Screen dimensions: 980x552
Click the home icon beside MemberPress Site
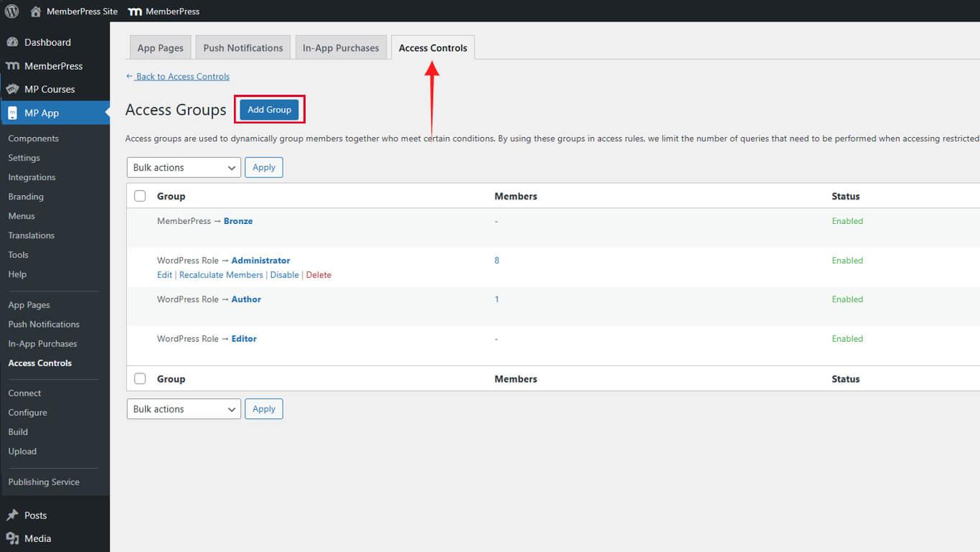coord(36,11)
